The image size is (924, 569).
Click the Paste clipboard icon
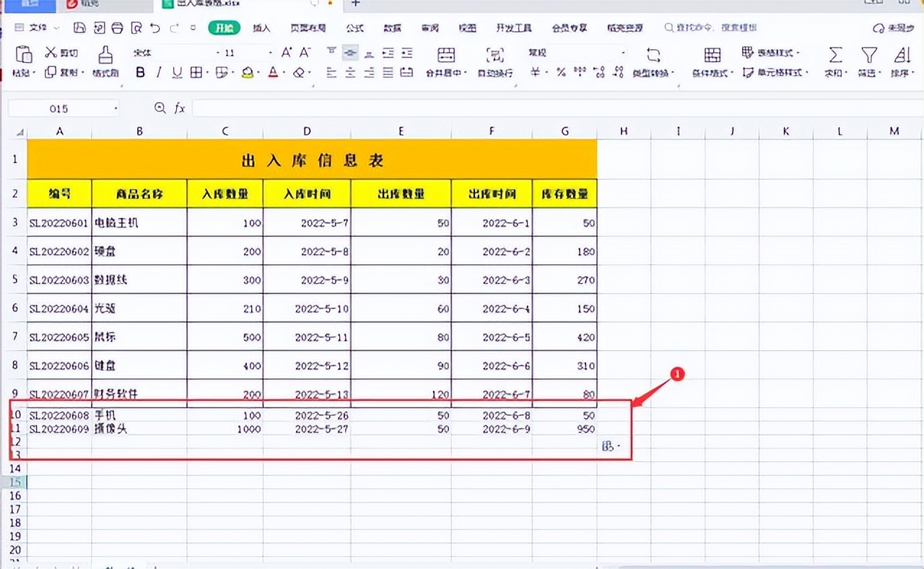[x=24, y=54]
